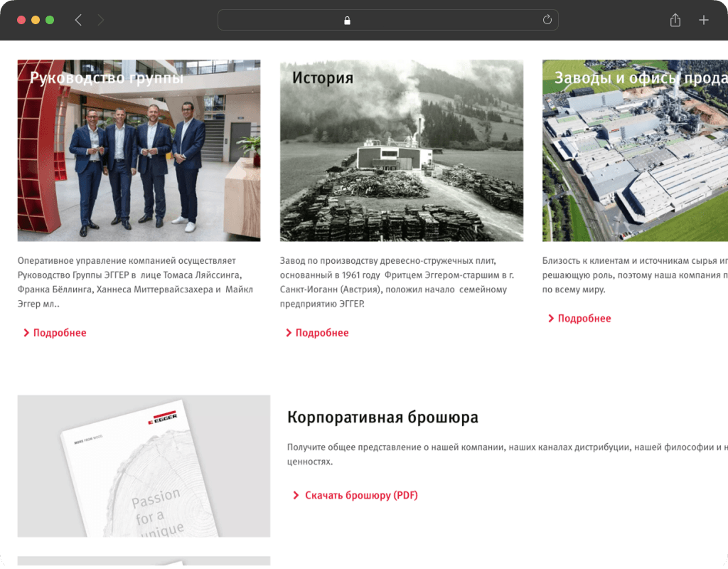Open the share icon in the toolbar

pyautogui.click(x=675, y=20)
